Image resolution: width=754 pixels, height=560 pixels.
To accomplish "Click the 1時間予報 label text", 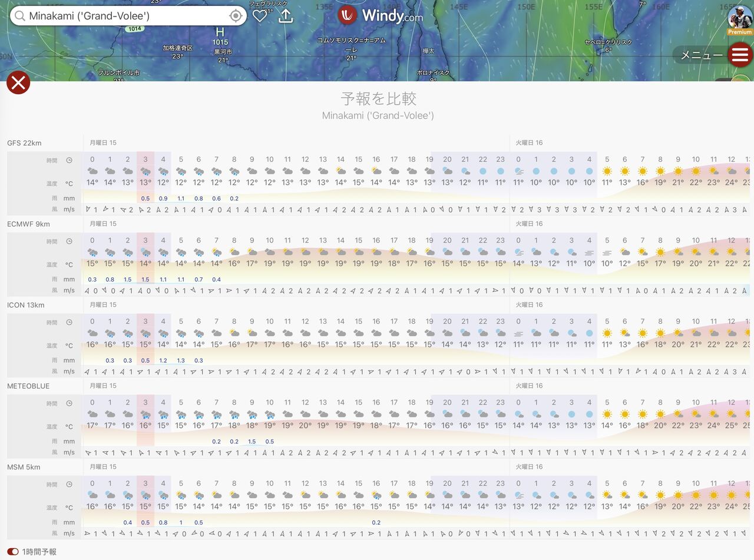I will tap(39, 552).
